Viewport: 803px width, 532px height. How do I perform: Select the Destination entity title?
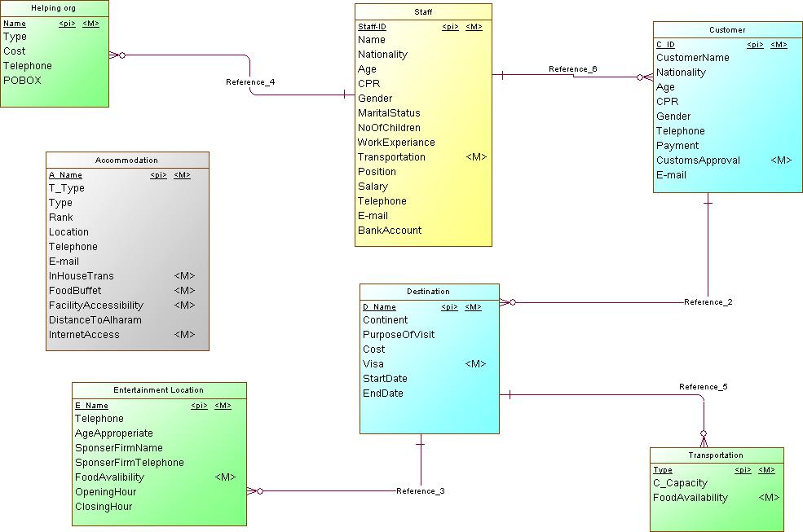click(428, 292)
